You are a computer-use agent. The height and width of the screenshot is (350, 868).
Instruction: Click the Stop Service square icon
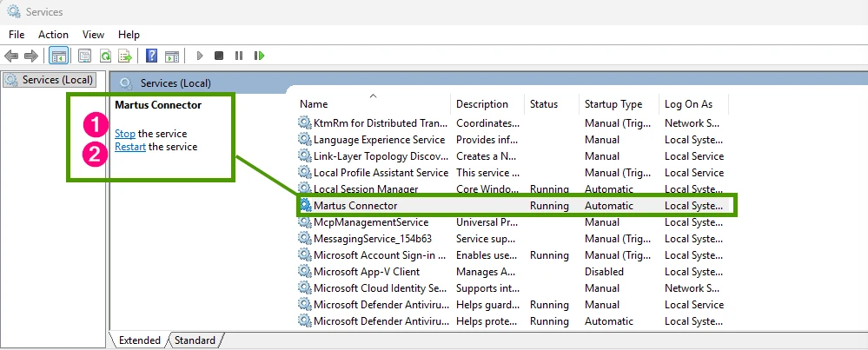(219, 56)
